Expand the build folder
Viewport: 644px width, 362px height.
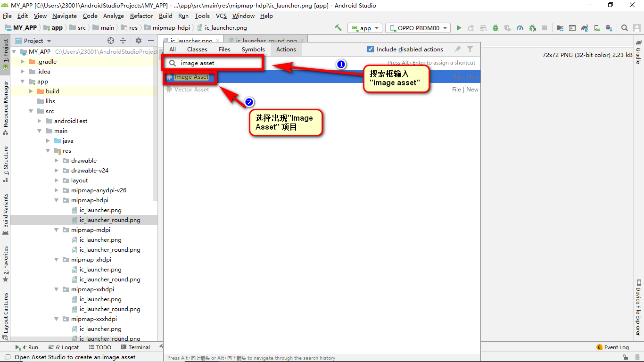pyautogui.click(x=31, y=91)
